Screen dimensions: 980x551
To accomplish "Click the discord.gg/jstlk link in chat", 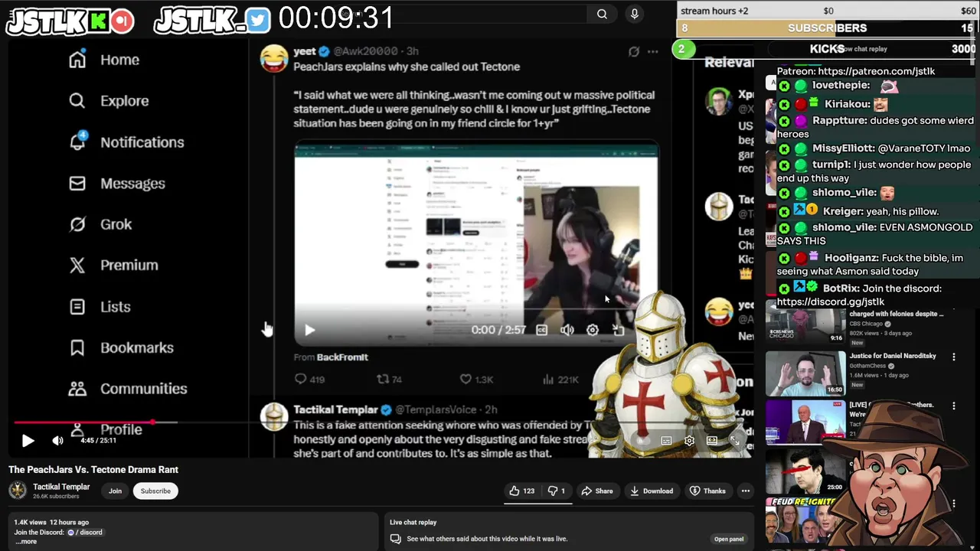I will point(831,302).
